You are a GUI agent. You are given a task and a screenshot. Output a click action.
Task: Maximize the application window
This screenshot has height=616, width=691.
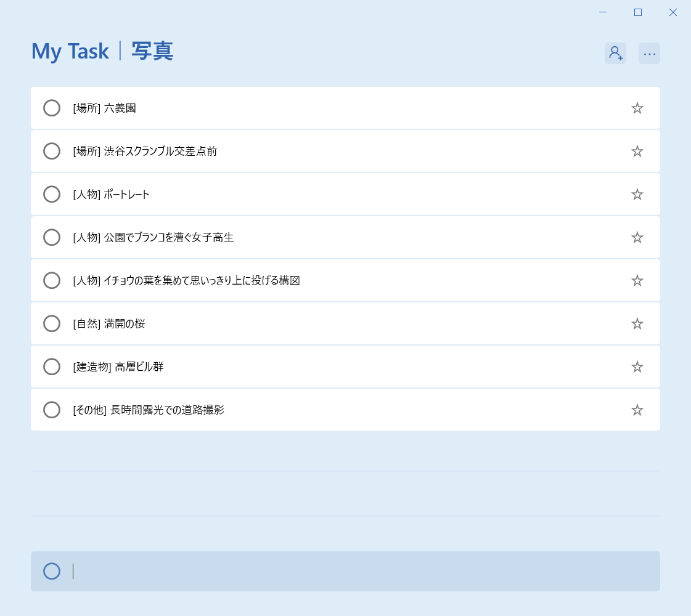pos(638,12)
